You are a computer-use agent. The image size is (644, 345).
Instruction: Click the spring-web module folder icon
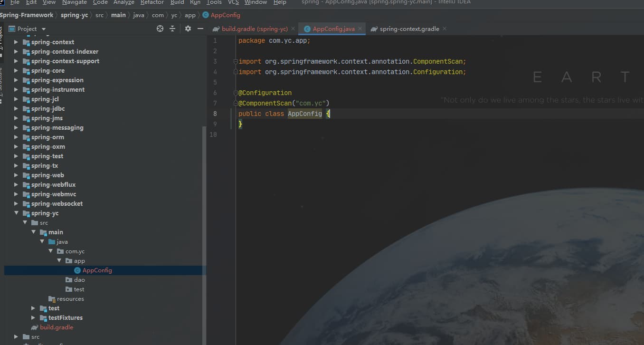coord(26,175)
